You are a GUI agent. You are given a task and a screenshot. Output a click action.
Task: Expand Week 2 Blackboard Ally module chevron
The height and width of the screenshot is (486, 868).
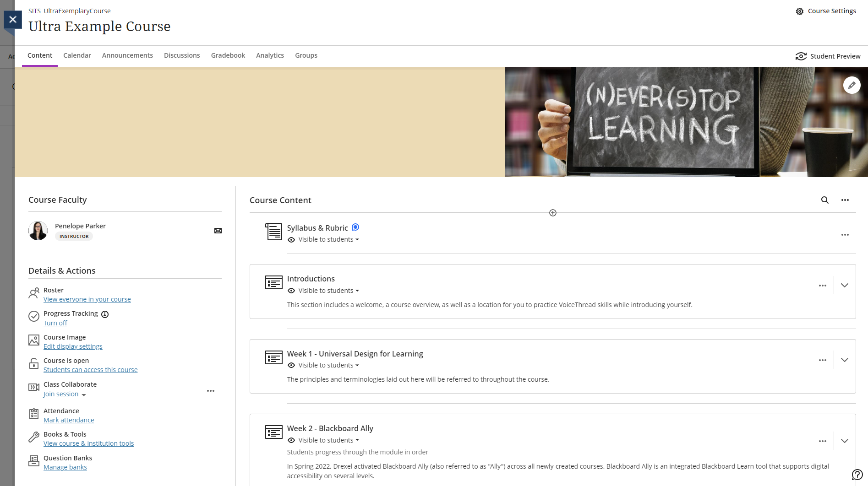pyautogui.click(x=844, y=441)
